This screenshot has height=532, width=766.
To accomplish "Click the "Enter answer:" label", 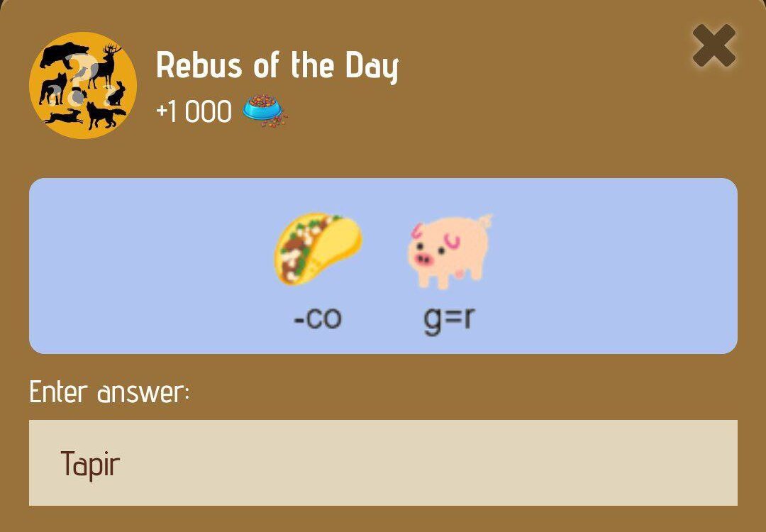I will (x=109, y=392).
